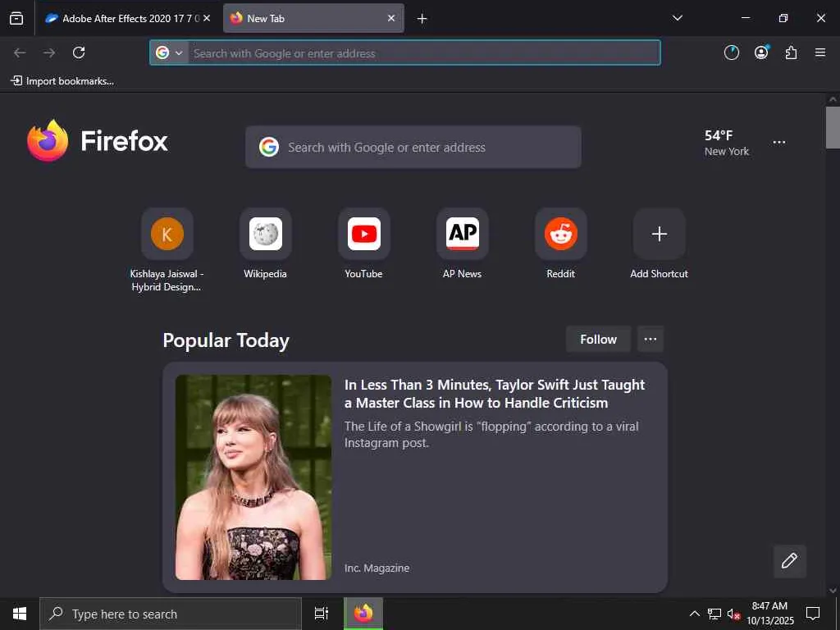Close the New Tab tab
The image size is (840, 630).
[x=391, y=18]
